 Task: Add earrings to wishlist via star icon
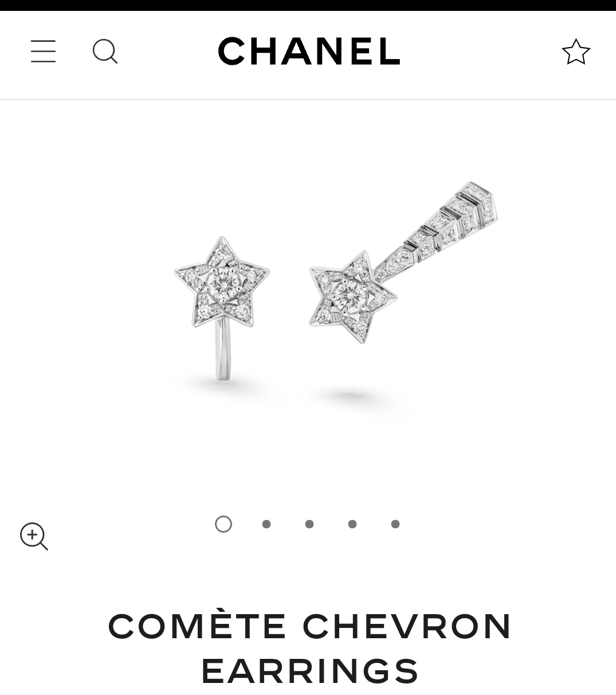click(x=576, y=52)
